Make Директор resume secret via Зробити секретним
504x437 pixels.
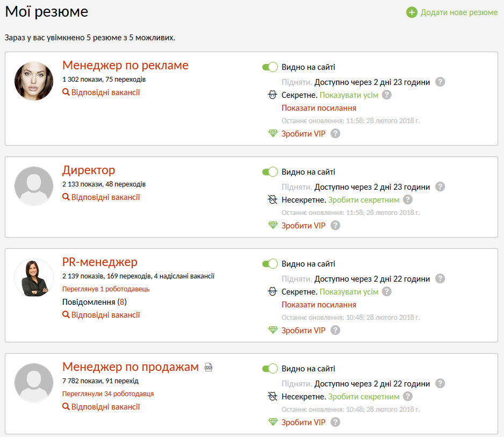pyautogui.click(x=364, y=200)
